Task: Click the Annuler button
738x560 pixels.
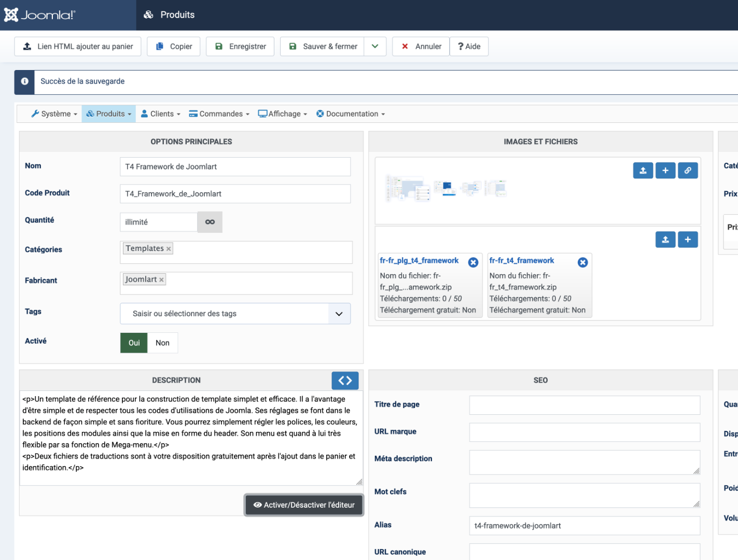Action: (421, 47)
